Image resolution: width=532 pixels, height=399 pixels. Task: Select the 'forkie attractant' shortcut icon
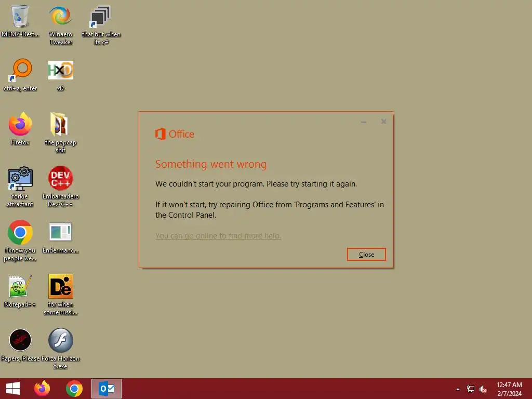point(20,187)
